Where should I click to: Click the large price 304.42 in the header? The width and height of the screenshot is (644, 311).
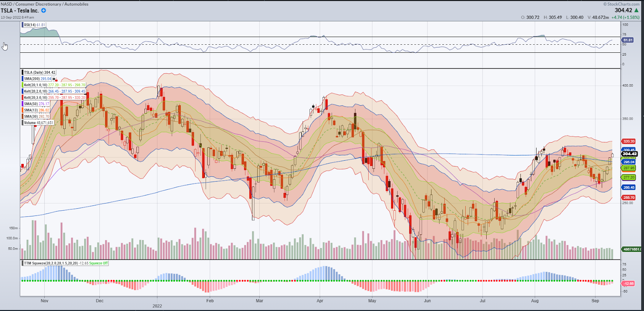click(623, 10)
